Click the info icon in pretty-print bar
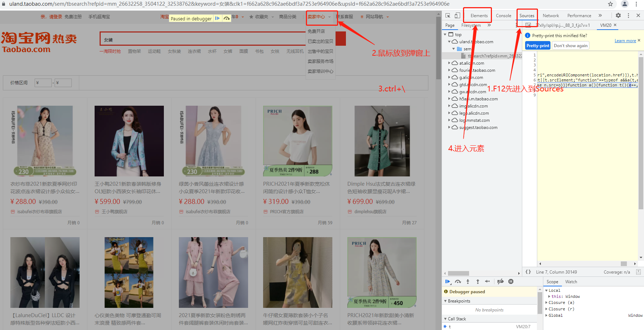The height and width of the screenshot is (330, 644). point(528,35)
